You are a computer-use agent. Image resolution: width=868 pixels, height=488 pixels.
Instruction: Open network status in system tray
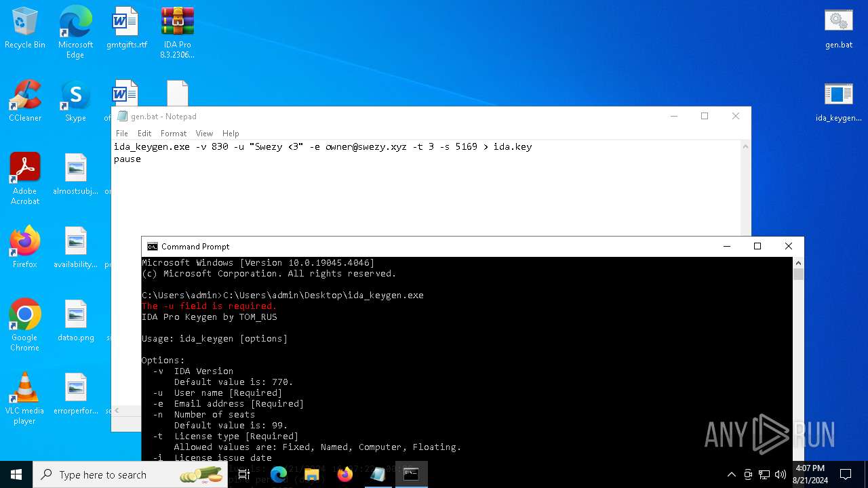click(764, 474)
